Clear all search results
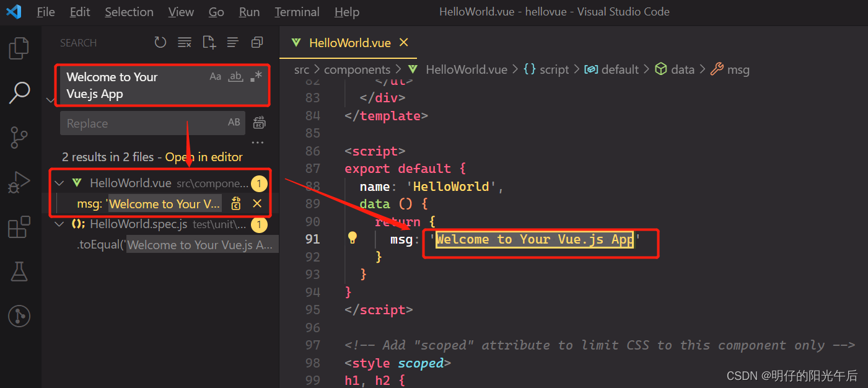Viewport: 868px width, 388px height. (x=184, y=42)
